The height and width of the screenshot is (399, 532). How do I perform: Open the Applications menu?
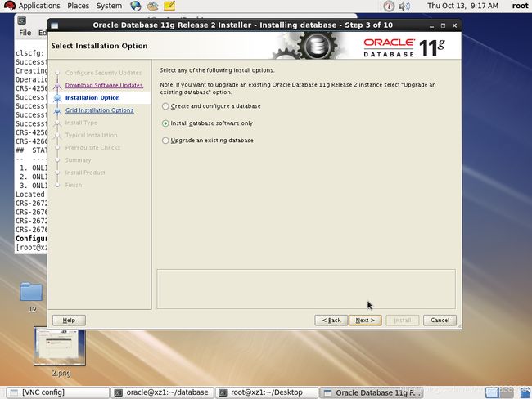point(39,6)
